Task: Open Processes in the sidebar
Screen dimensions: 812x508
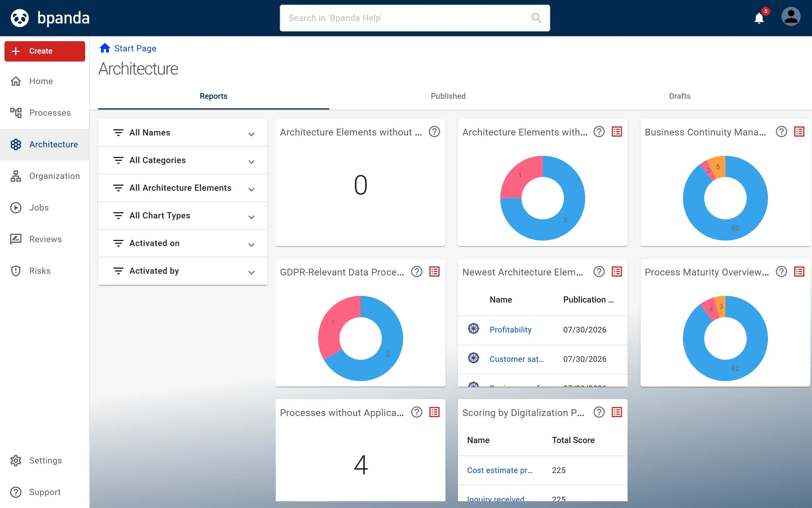Action: click(45, 113)
